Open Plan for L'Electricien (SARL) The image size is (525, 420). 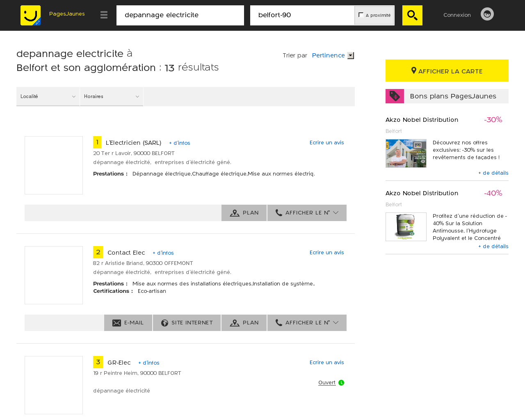(x=244, y=213)
